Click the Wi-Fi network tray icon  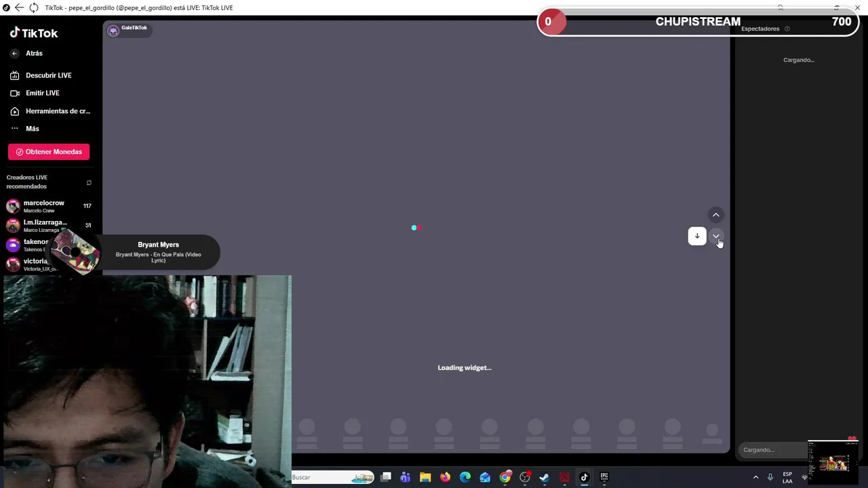click(x=804, y=477)
